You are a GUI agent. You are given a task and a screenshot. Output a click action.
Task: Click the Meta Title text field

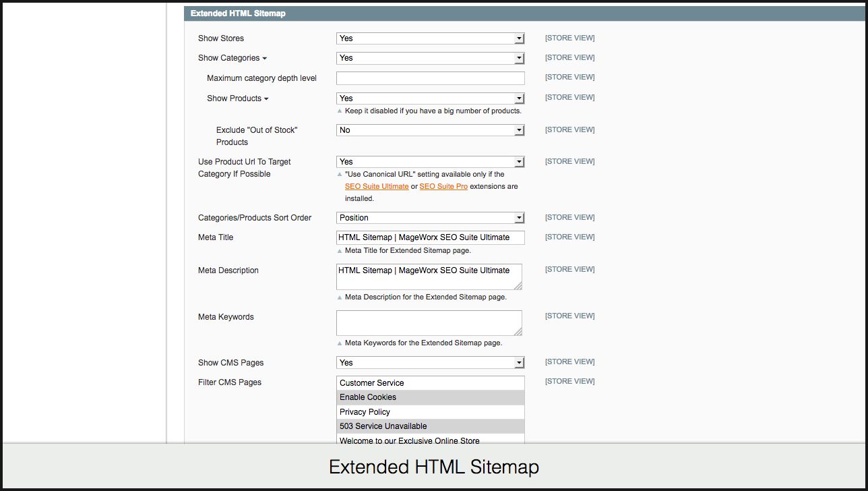click(x=430, y=237)
